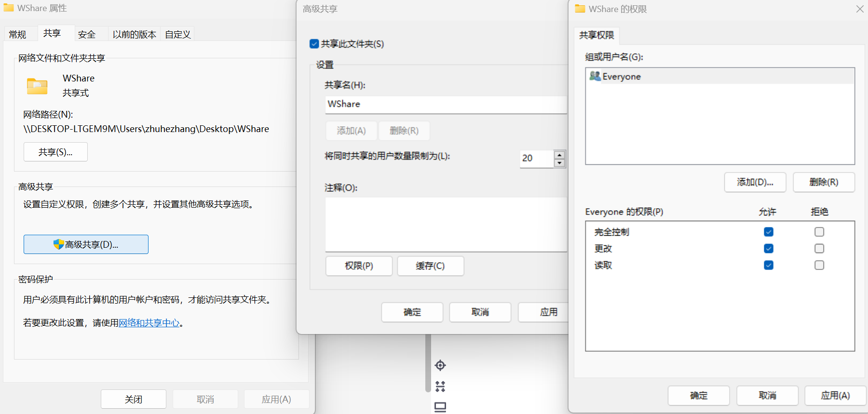The width and height of the screenshot is (868, 414).
Task: Check Deny checkbox for 更改
Action: click(819, 248)
